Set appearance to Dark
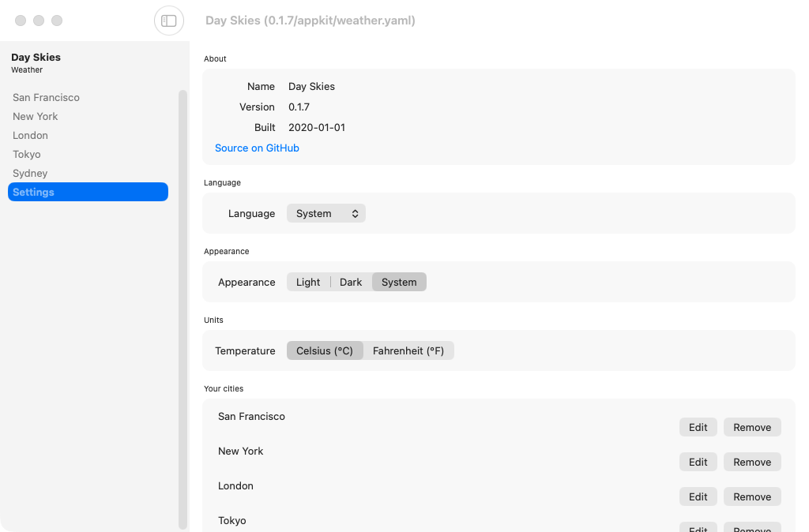This screenshot has height=532, width=809. 351,282
